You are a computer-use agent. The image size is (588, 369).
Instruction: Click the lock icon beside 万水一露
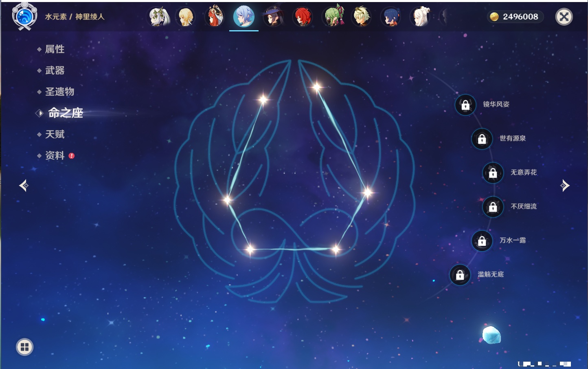point(482,241)
